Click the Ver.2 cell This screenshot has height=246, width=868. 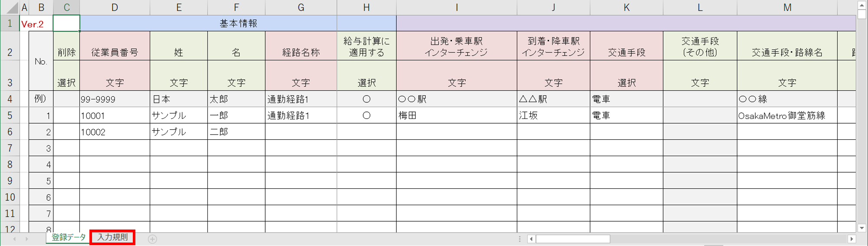tap(36, 23)
